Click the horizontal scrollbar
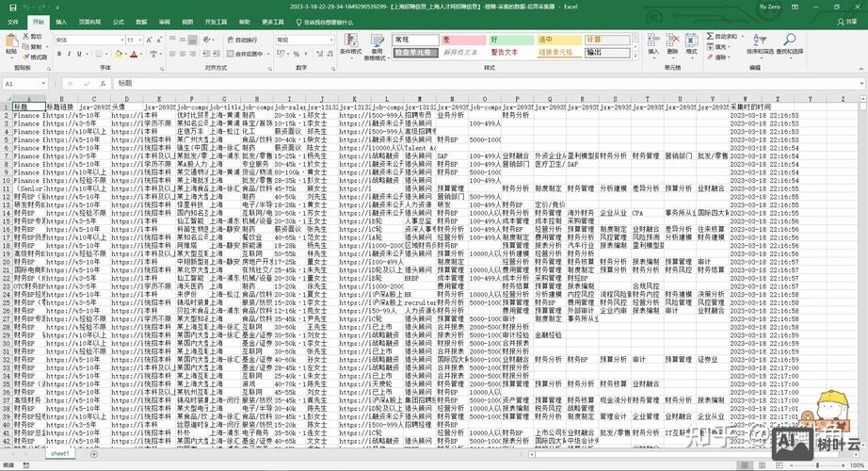The width and height of the screenshot is (868, 471). coord(692,454)
